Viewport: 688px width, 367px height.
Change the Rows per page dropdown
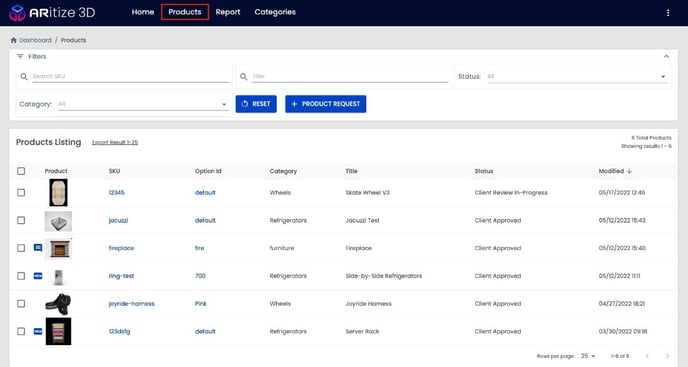[588, 356]
